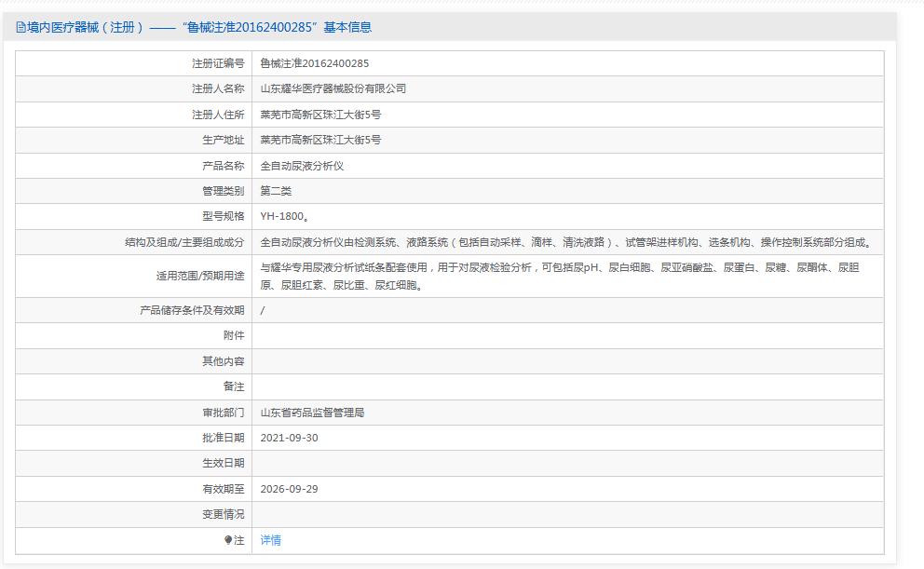The width and height of the screenshot is (924, 569).
Task: Click the 注册证编号 label cell
Action: tap(218, 63)
